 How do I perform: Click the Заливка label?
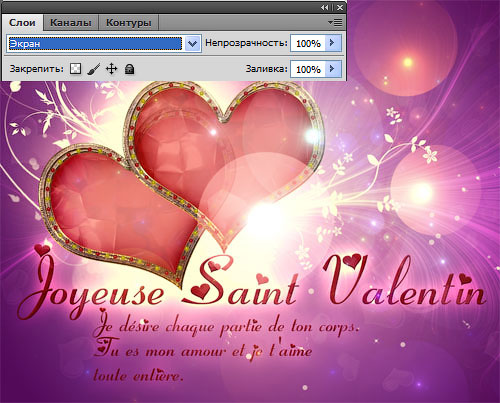(x=266, y=69)
